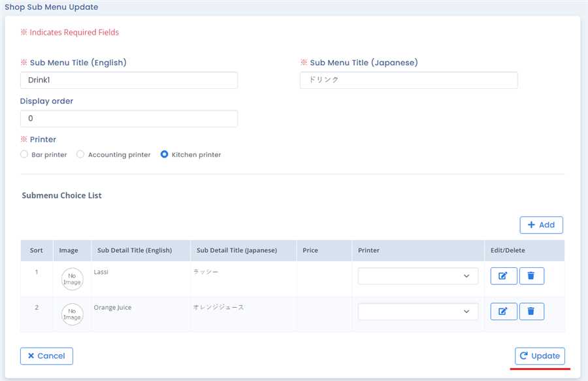Click edit icon for Lassi row
588x381 pixels.
[x=503, y=276]
